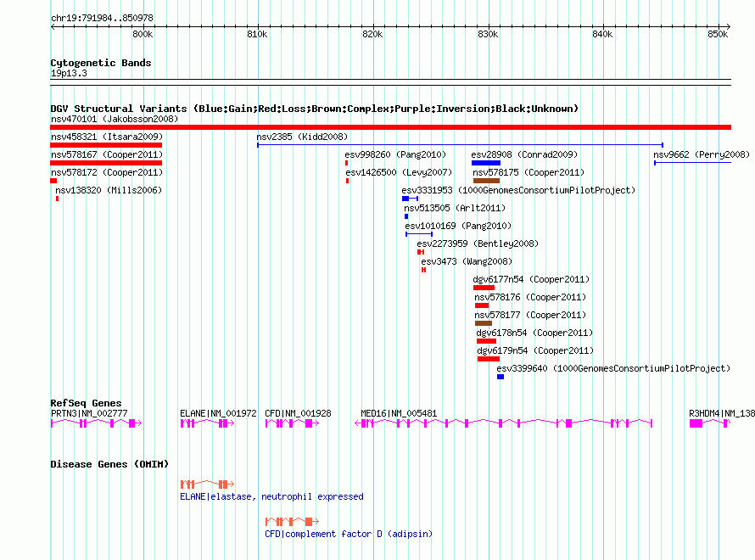Select the long red nsv470101 loss bar
The width and height of the screenshot is (755, 560).
(x=390, y=127)
